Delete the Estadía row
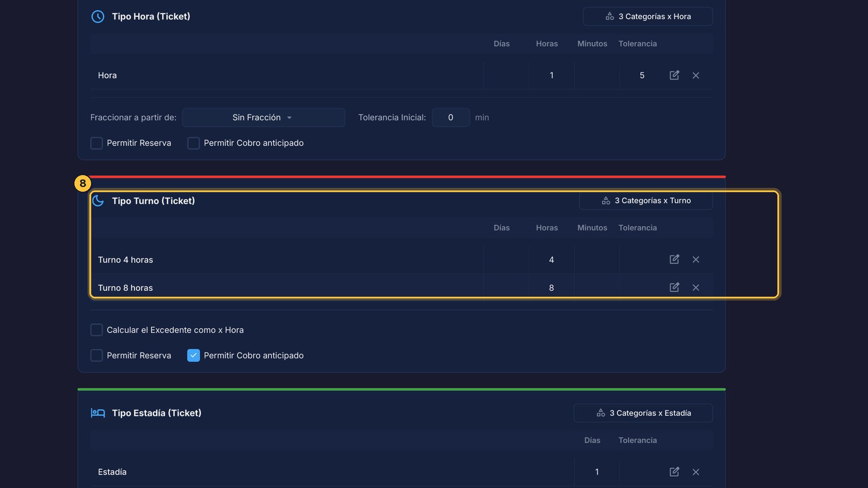 696,472
